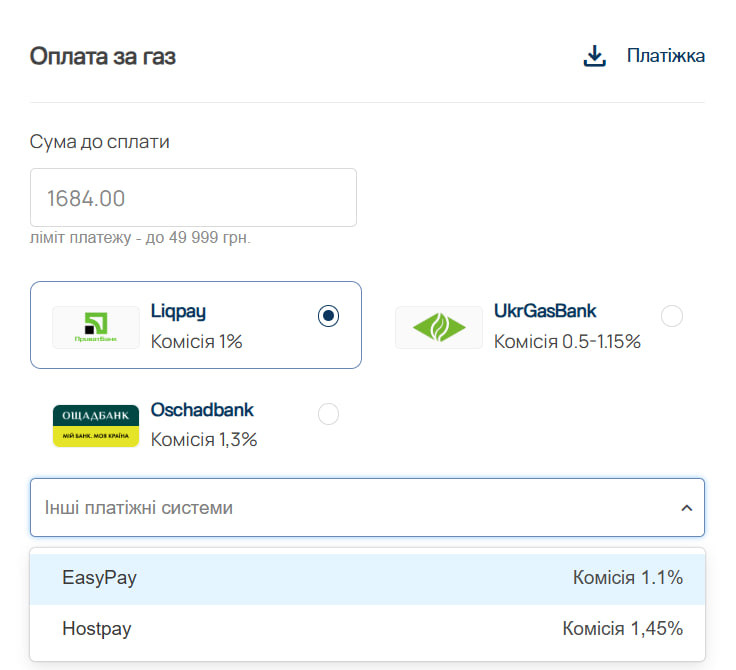Click the PrivatBank logo
The height and width of the screenshot is (670, 736).
(x=96, y=327)
